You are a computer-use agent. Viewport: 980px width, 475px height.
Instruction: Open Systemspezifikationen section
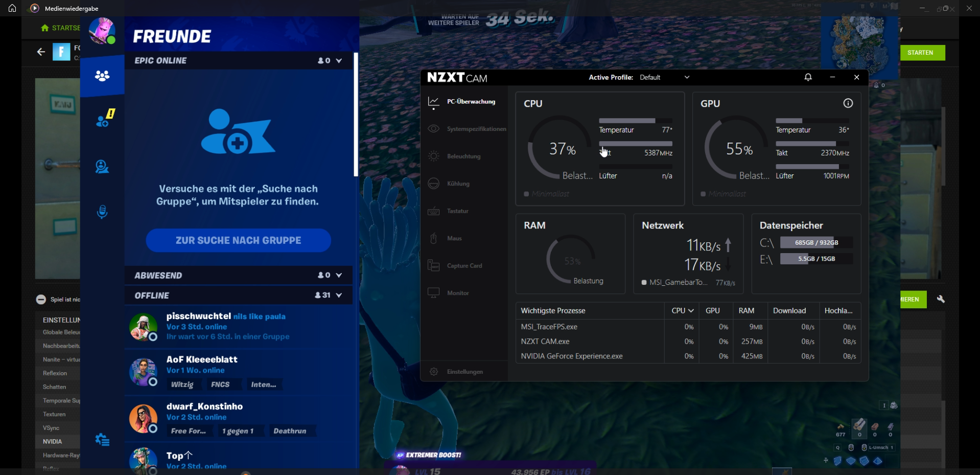(x=477, y=129)
